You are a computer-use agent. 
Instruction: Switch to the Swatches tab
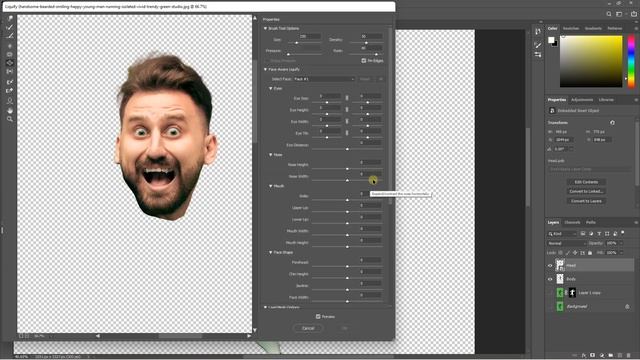[571, 29]
